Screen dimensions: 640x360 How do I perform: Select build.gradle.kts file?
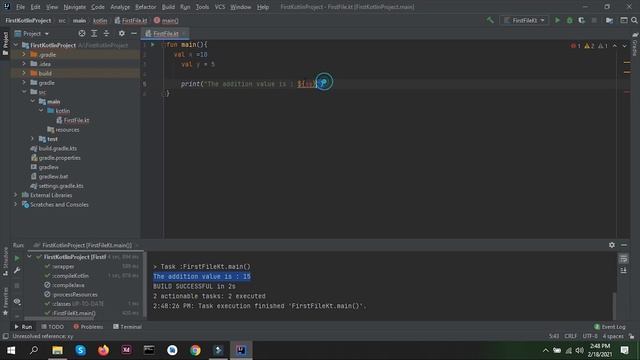point(57,148)
